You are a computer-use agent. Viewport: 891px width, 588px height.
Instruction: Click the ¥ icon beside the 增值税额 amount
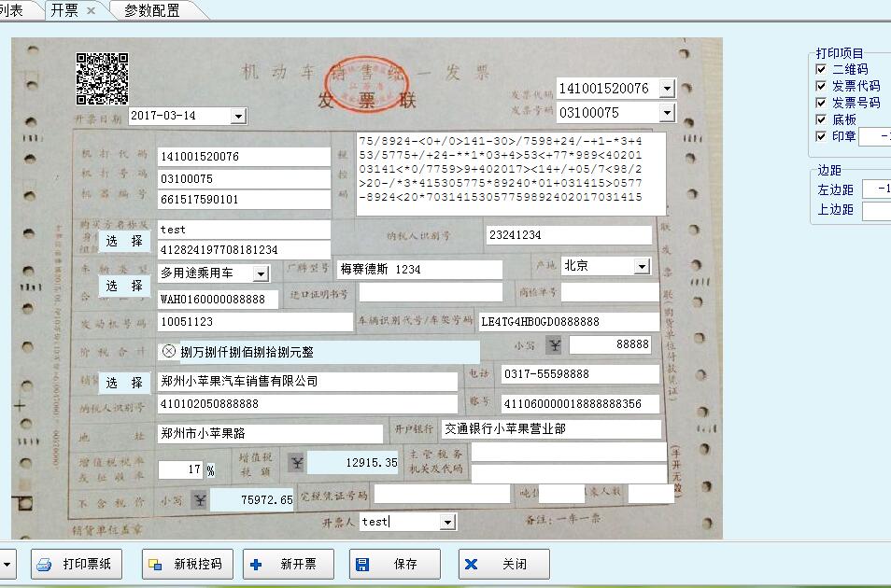(297, 462)
